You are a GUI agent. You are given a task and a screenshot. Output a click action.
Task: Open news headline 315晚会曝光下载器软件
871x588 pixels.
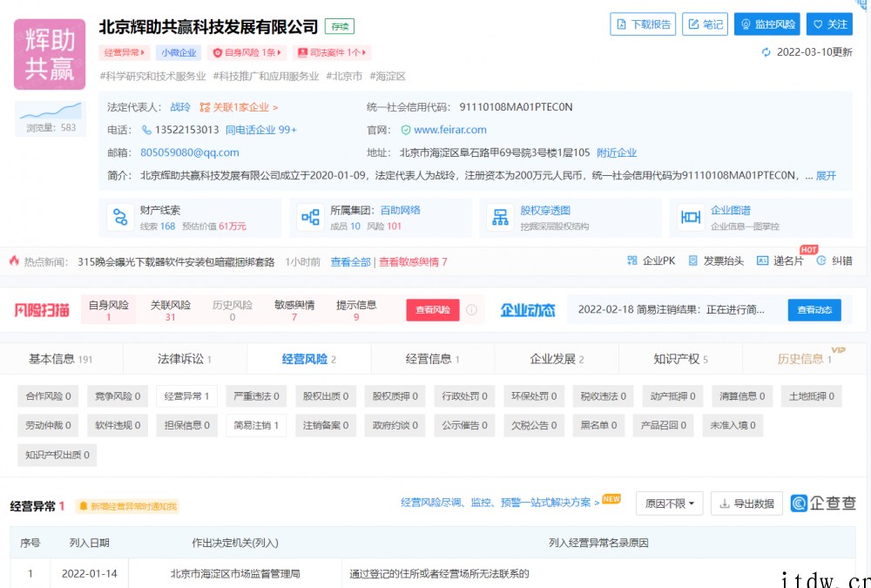[x=176, y=261]
